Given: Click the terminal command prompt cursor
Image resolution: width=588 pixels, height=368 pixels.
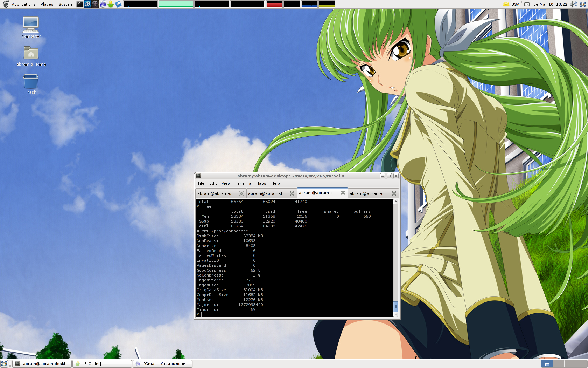Looking at the screenshot, I should coord(203,314).
